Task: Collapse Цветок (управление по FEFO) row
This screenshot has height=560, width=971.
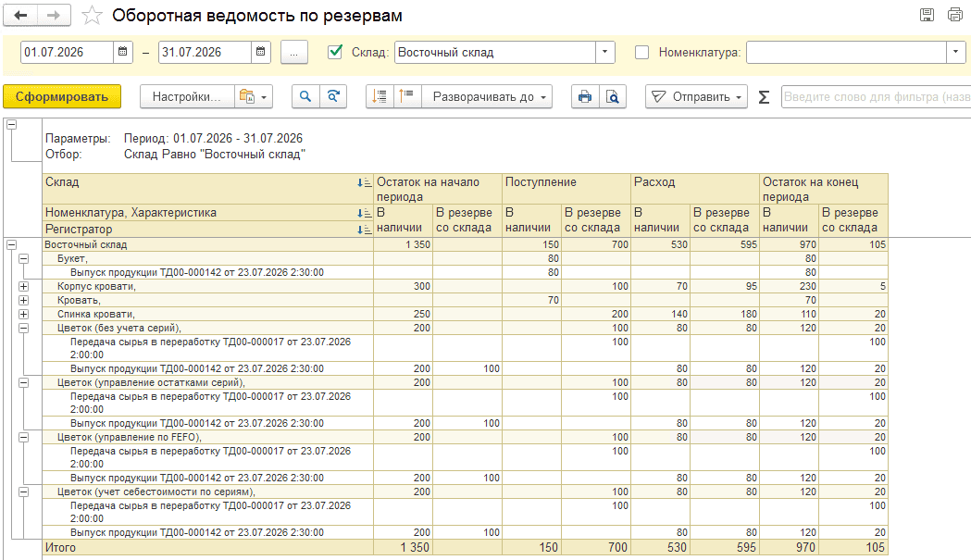Action: pyautogui.click(x=23, y=437)
